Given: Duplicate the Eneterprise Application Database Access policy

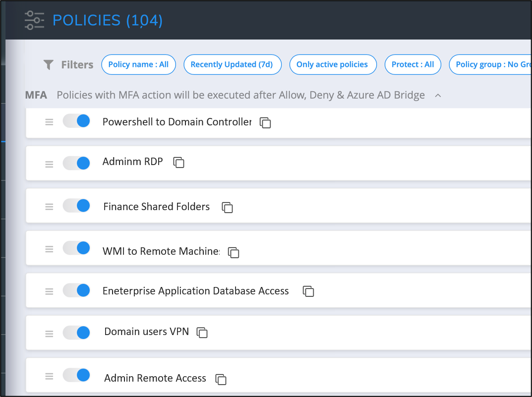Looking at the screenshot, I should (308, 291).
